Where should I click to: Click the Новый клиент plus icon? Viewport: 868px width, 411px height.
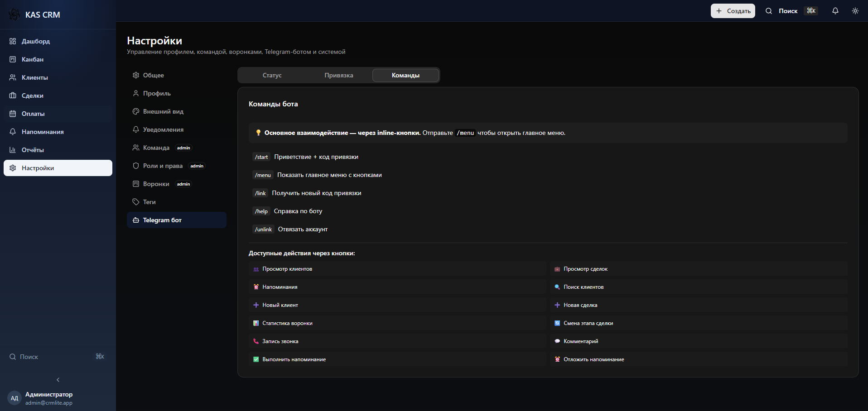tap(256, 305)
